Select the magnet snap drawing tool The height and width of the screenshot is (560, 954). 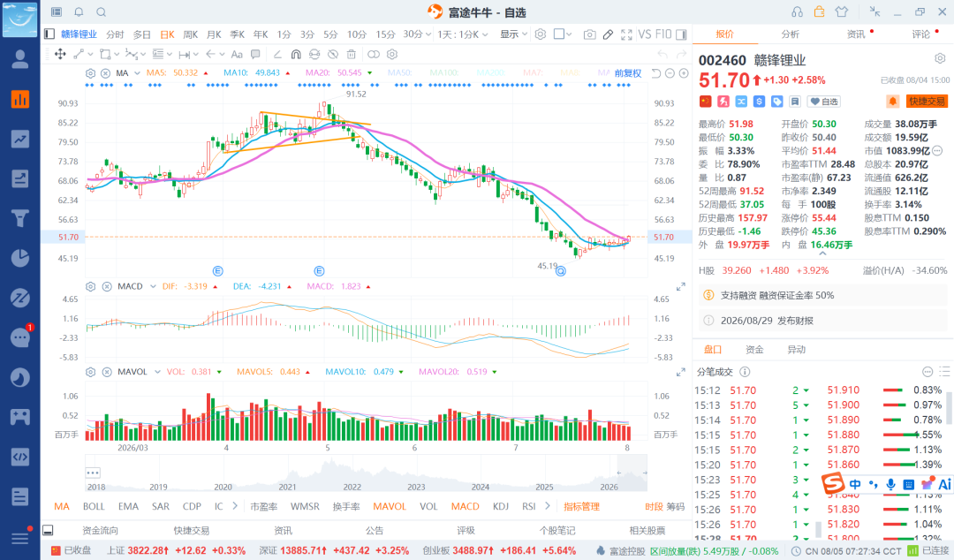(x=296, y=54)
